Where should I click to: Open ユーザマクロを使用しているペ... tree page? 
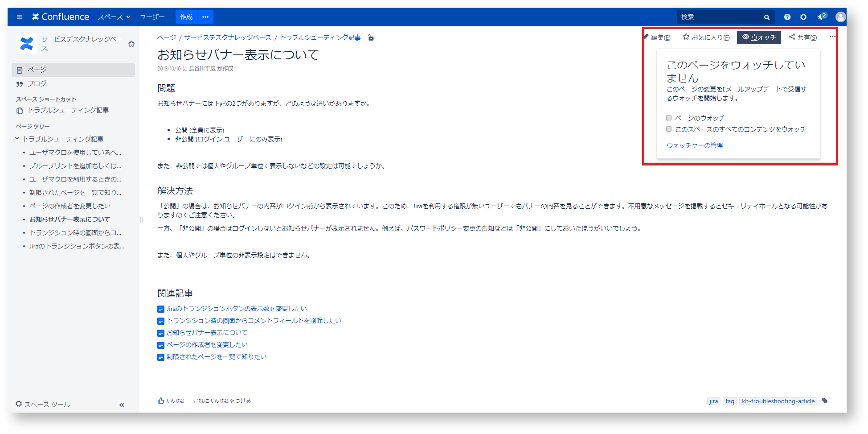tap(75, 153)
